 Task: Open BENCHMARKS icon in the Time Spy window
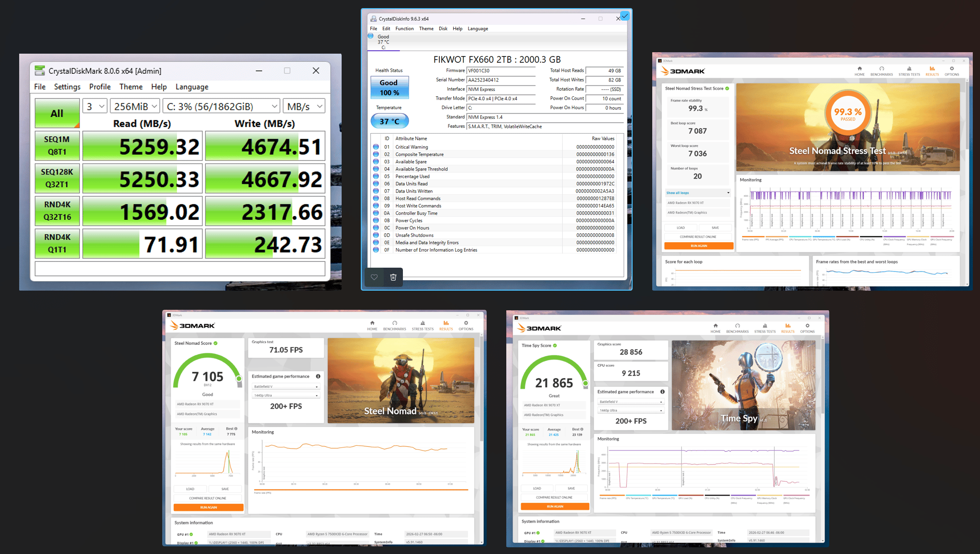tap(737, 326)
